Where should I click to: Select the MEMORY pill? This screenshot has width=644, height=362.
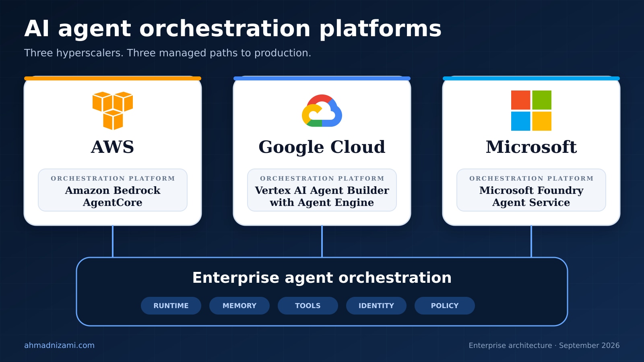tap(239, 306)
